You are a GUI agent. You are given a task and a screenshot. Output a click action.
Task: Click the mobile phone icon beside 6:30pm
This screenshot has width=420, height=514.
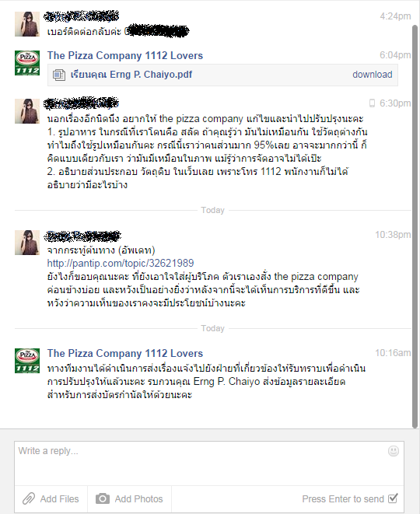pos(372,103)
